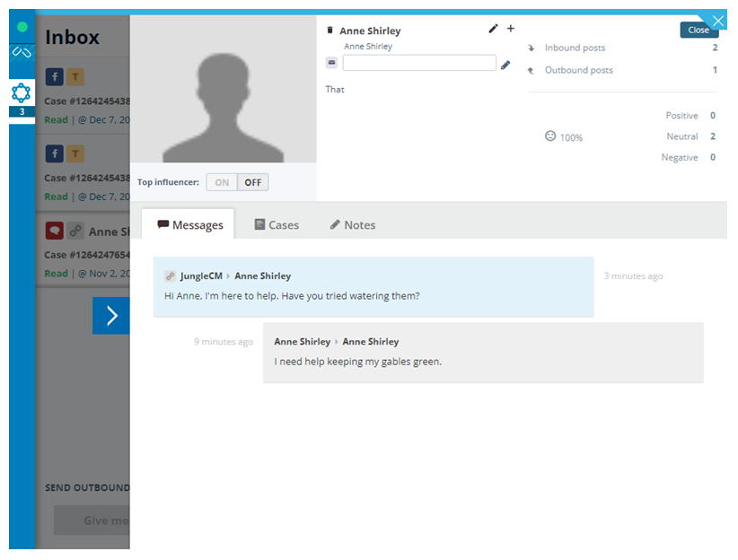Viewport: 738px width, 560px height.
Task: Click the Outbound posts arrow icon
Action: [x=531, y=71]
